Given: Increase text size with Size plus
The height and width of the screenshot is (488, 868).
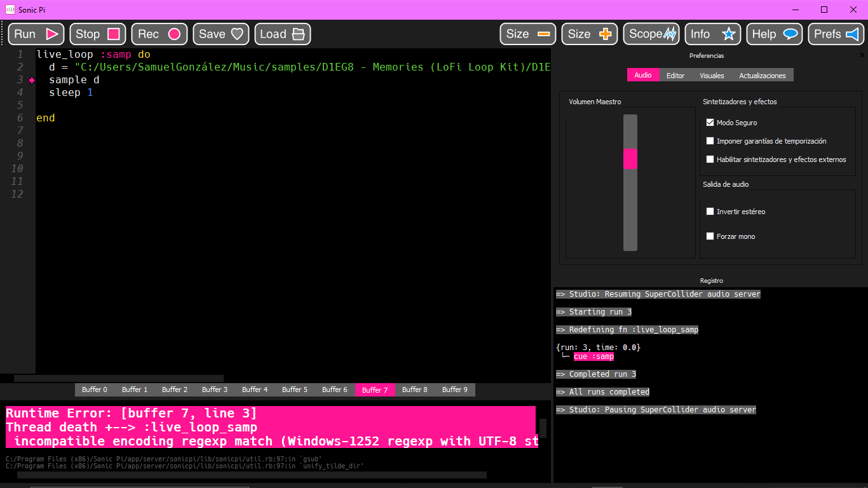Looking at the screenshot, I should [590, 34].
